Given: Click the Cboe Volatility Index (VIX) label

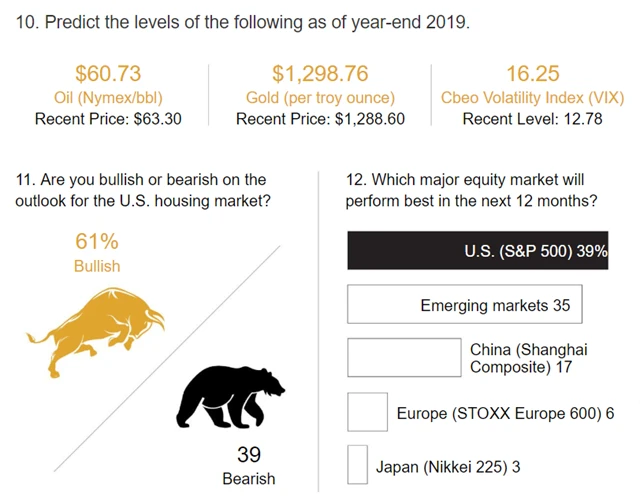Looking at the screenshot, I should (532, 97).
